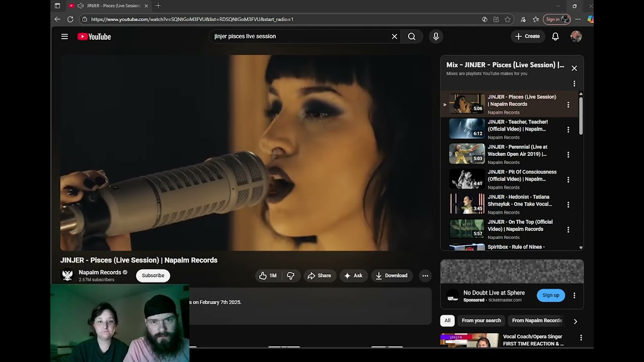Screen dimensions: 644x362
Task: Open Napalm Records channel avatar
Action: (x=67, y=276)
